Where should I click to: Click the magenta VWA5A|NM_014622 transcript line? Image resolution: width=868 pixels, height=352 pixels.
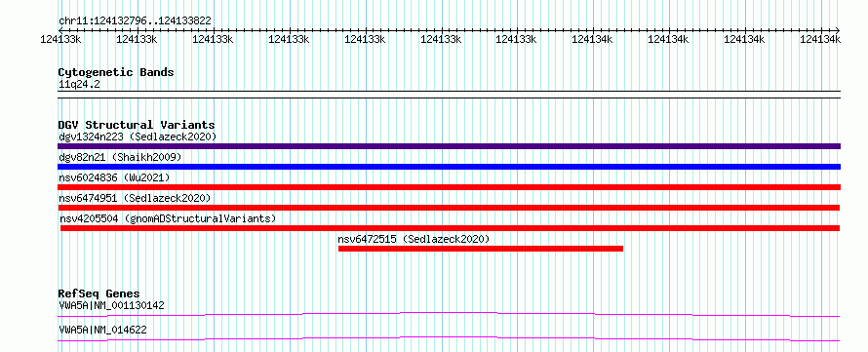point(449,338)
